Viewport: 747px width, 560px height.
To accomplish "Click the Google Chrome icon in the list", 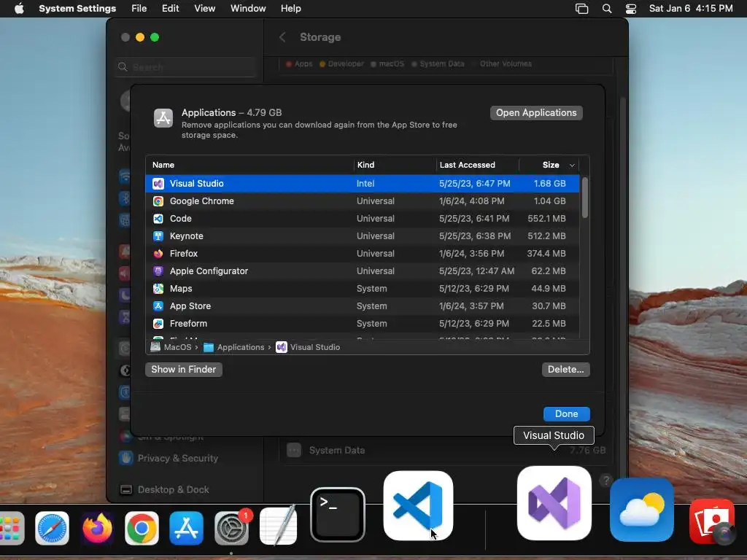I will pyautogui.click(x=158, y=201).
